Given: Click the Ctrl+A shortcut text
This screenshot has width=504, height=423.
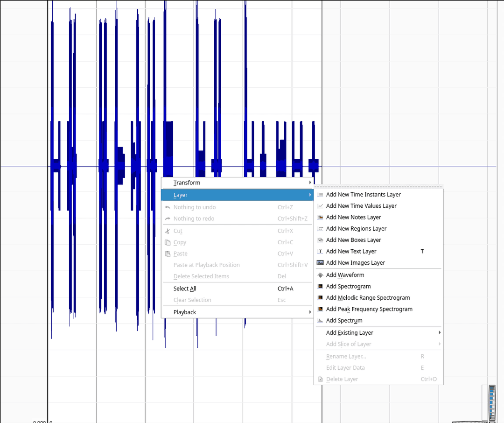Looking at the screenshot, I should pyautogui.click(x=286, y=289).
